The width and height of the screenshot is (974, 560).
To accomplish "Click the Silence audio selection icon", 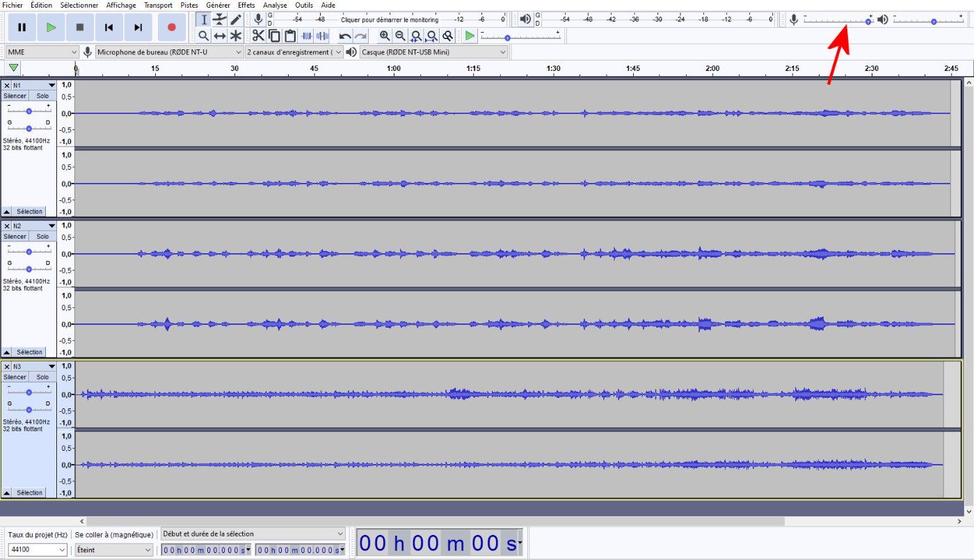I will (322, 35).
